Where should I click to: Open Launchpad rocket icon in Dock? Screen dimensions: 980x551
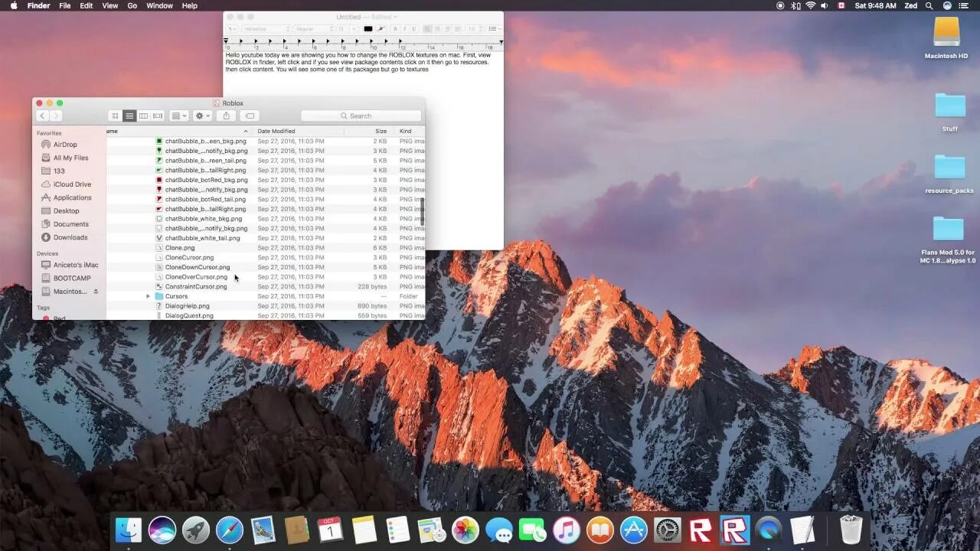196,530
